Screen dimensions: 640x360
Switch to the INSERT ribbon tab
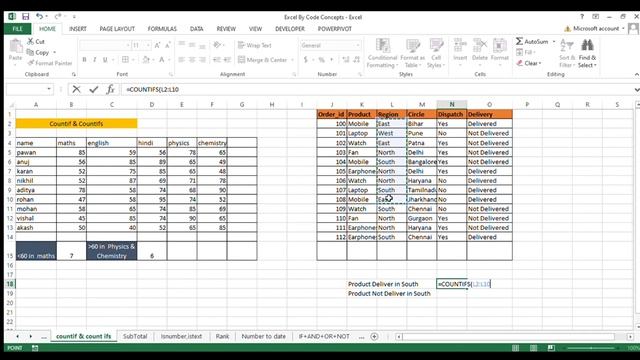point(78,29)
